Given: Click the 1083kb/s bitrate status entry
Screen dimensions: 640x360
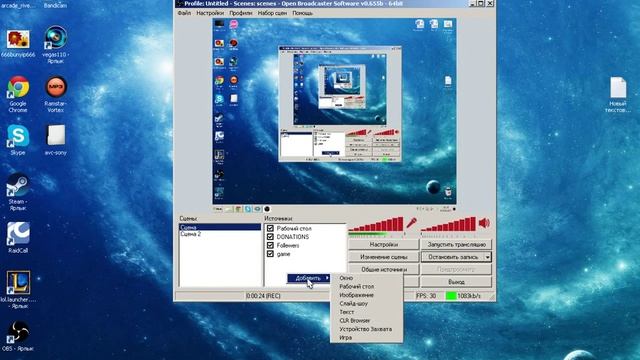Looking at the screenshot, I should point(469,296).
